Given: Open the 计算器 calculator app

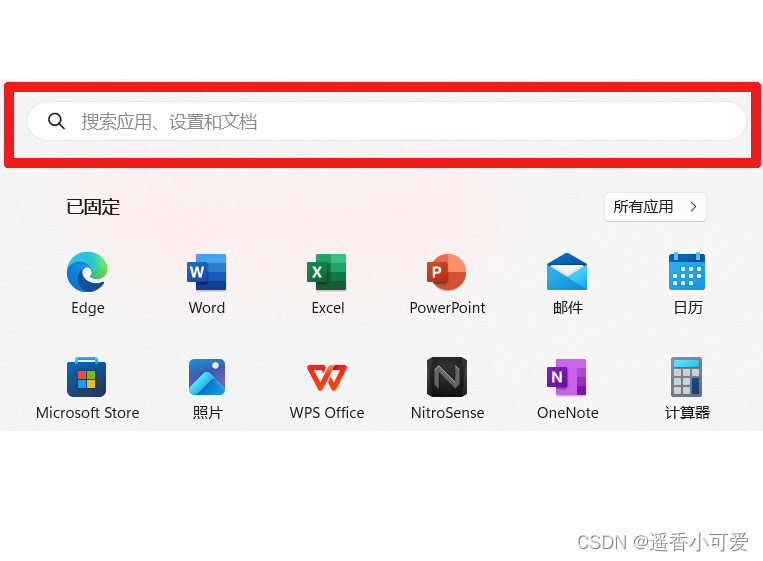Looking at the screenshot, I should (x=688, y=389).
